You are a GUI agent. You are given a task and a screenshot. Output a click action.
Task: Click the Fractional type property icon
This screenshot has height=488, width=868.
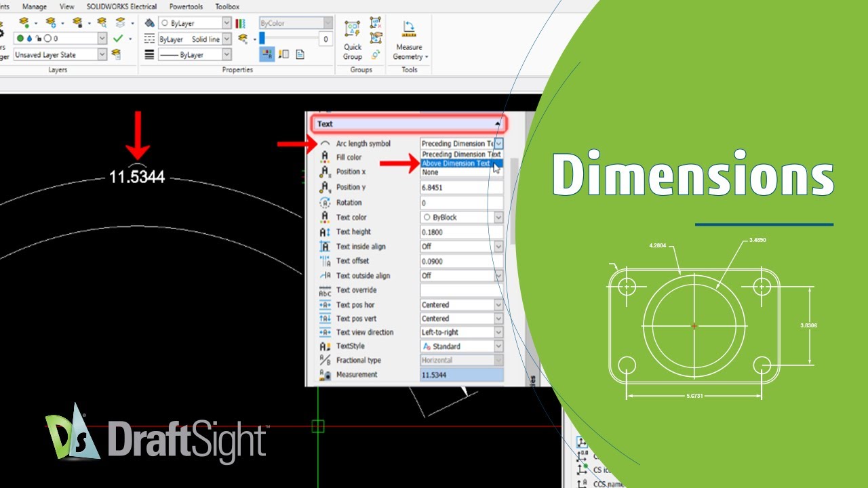pos(325,361)
